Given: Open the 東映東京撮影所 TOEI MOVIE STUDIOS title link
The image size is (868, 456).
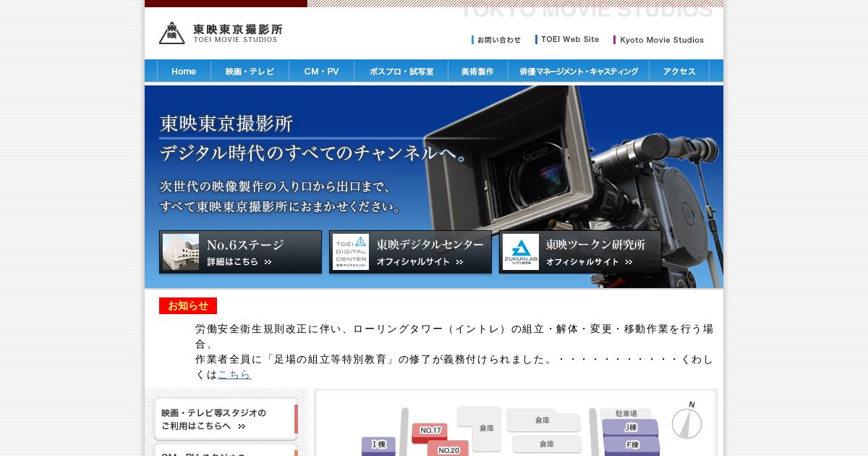Looking at the screenshot, I should tap(237, 33).
